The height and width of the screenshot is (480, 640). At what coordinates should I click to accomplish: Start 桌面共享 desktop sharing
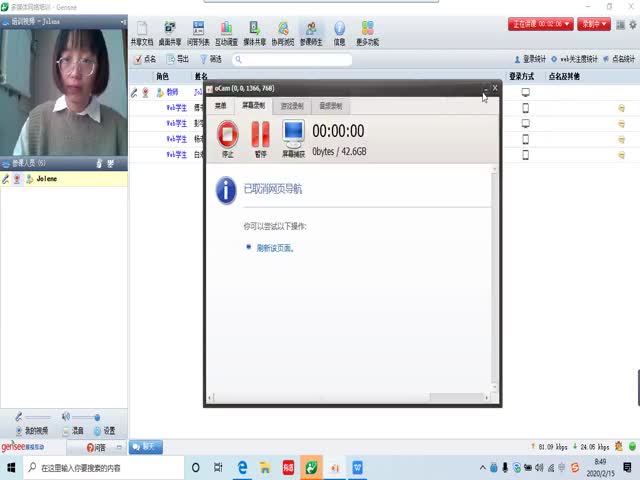[170, 33]
